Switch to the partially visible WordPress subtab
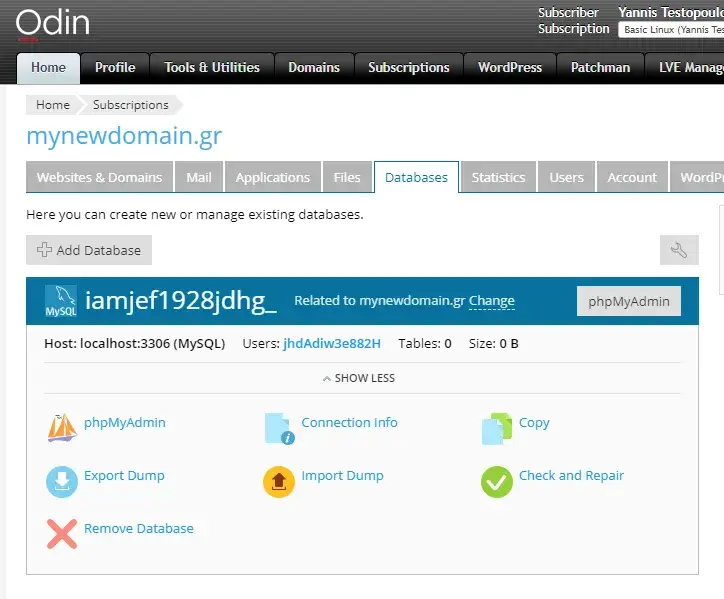This screenshot has width=724, height=599. coord(697,177)
